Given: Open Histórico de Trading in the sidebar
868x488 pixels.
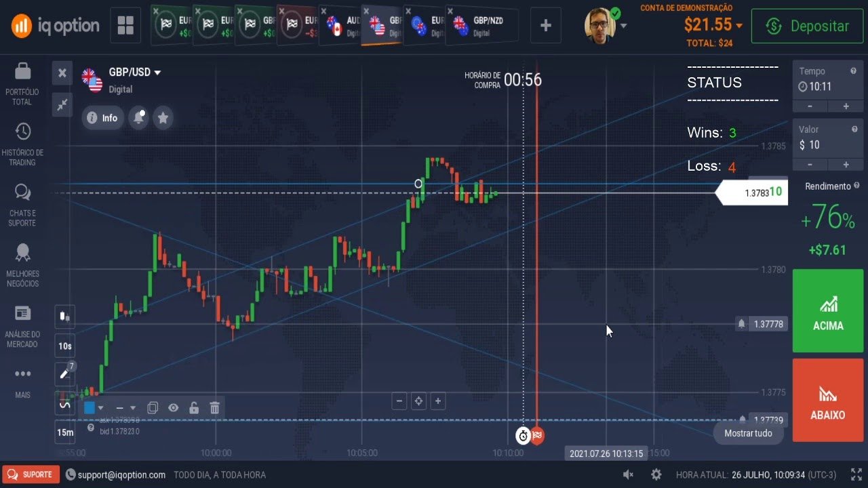Looking at the screenshot, I should (22, 140).
